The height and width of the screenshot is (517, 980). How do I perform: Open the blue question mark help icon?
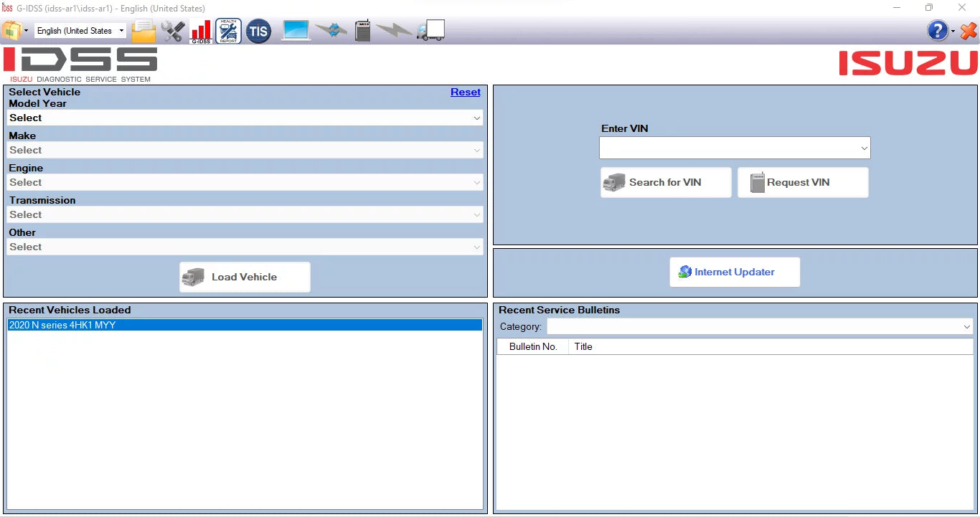click(938, 31)
